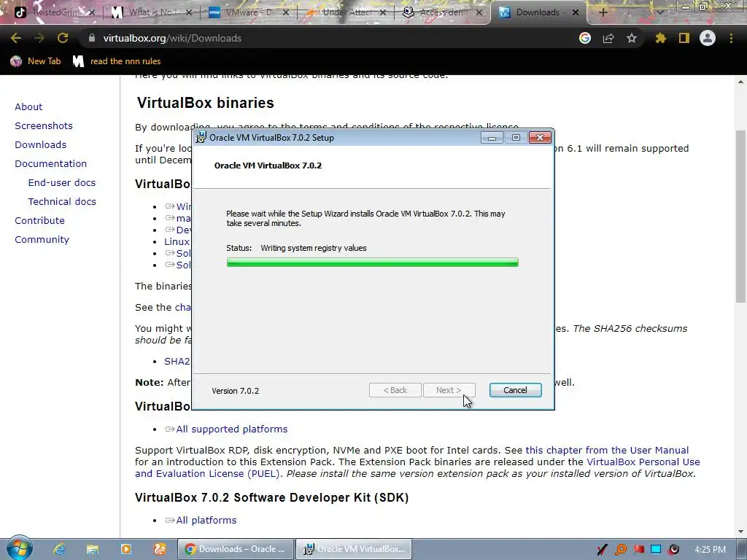The width and height of the screenshot is (747, 560).
Task: Open Windows Explorer folder from taskbar
Action: (x=93, y=549)
